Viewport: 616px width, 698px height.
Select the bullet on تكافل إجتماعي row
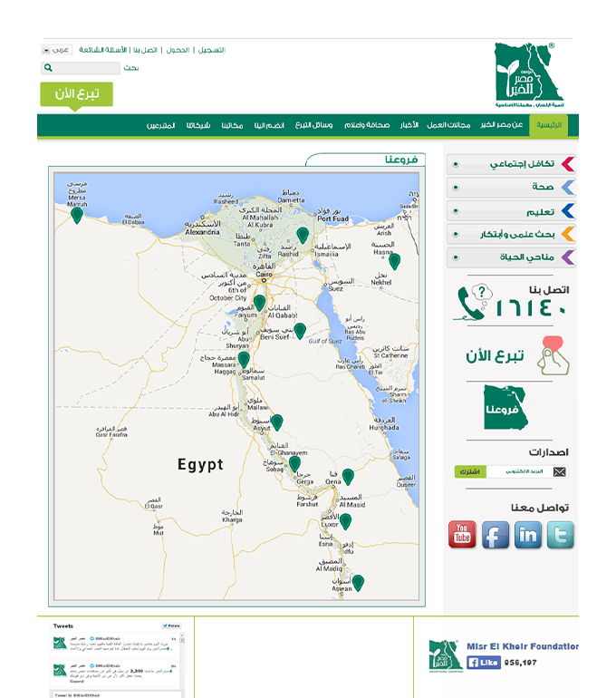456,164
